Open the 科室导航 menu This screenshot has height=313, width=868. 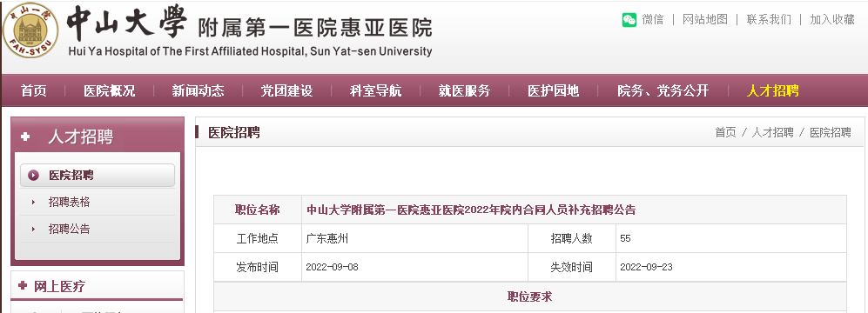pyautogui.click(x=375, y=90)
